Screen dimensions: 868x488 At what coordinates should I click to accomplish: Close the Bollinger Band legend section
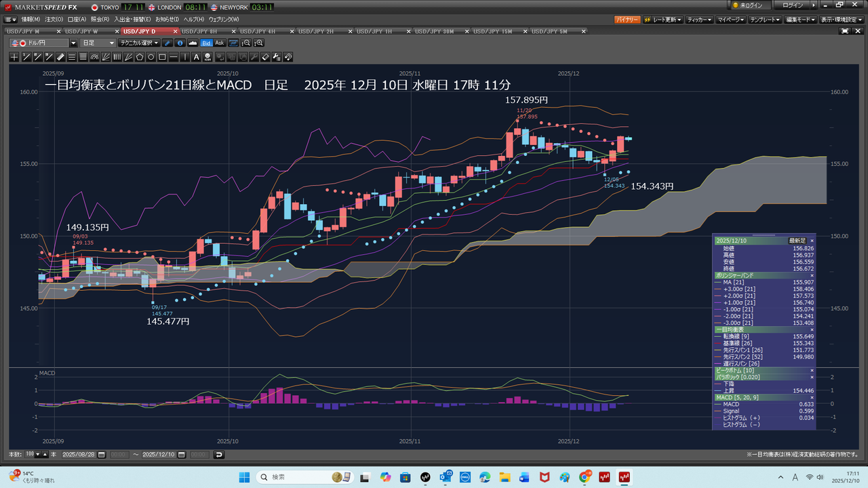coord(812,276)
